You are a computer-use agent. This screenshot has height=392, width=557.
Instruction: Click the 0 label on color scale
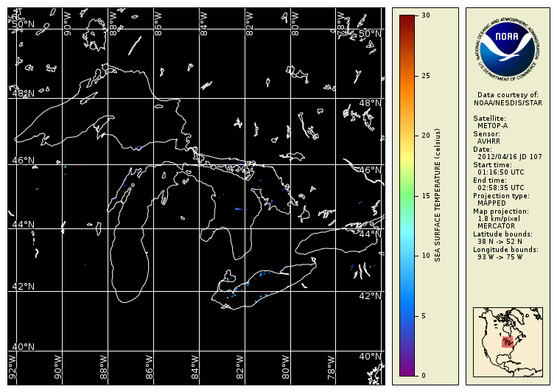[424, 375]
